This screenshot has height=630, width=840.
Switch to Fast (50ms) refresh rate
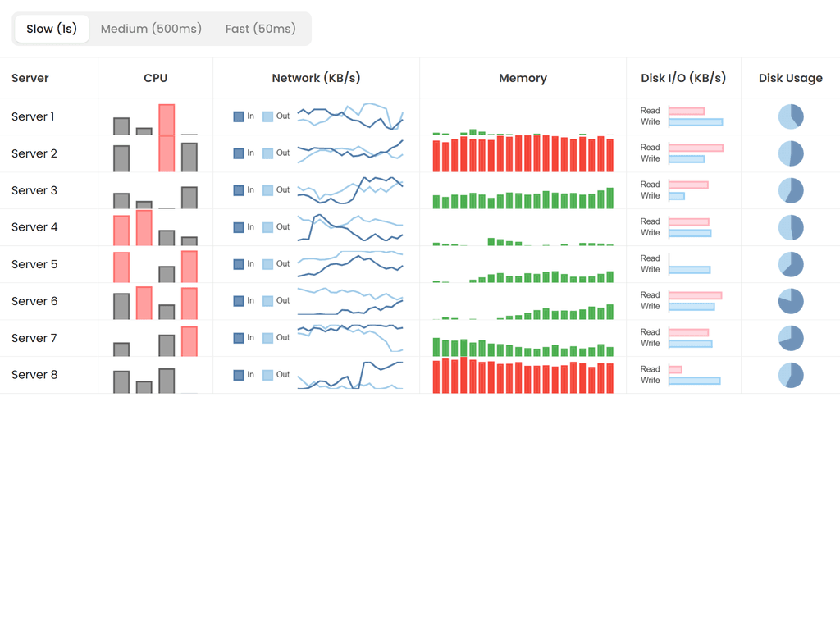(260, 28)
